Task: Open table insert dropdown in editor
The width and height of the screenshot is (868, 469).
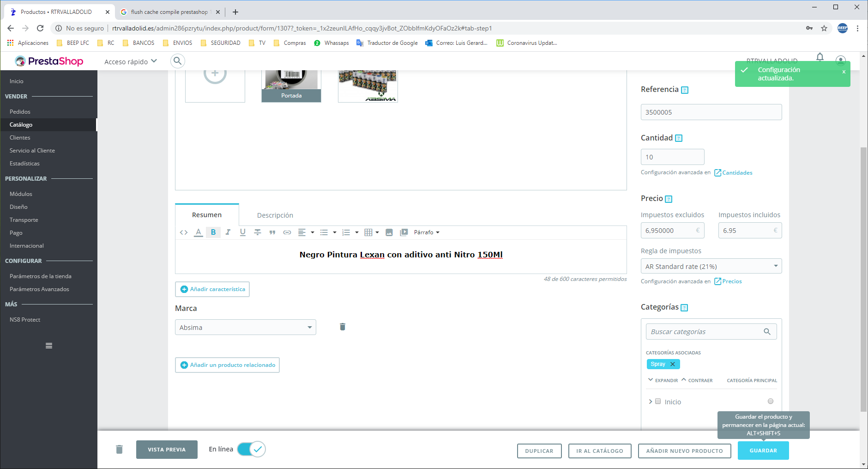Action: coord(372,232)
